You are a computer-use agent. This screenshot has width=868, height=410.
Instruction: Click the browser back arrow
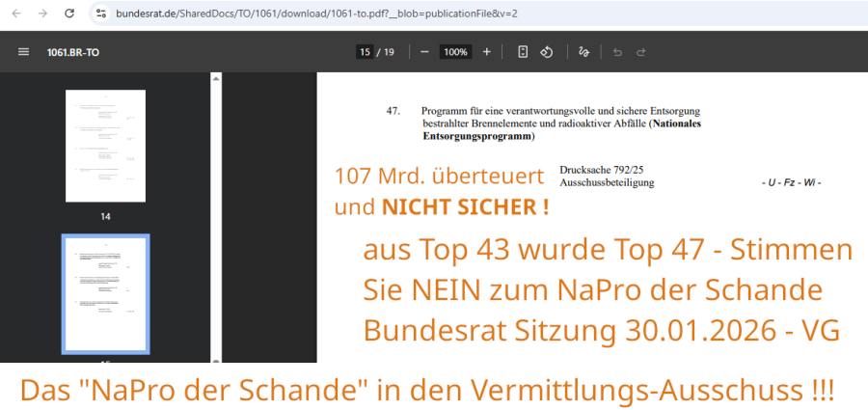point(14,14)
